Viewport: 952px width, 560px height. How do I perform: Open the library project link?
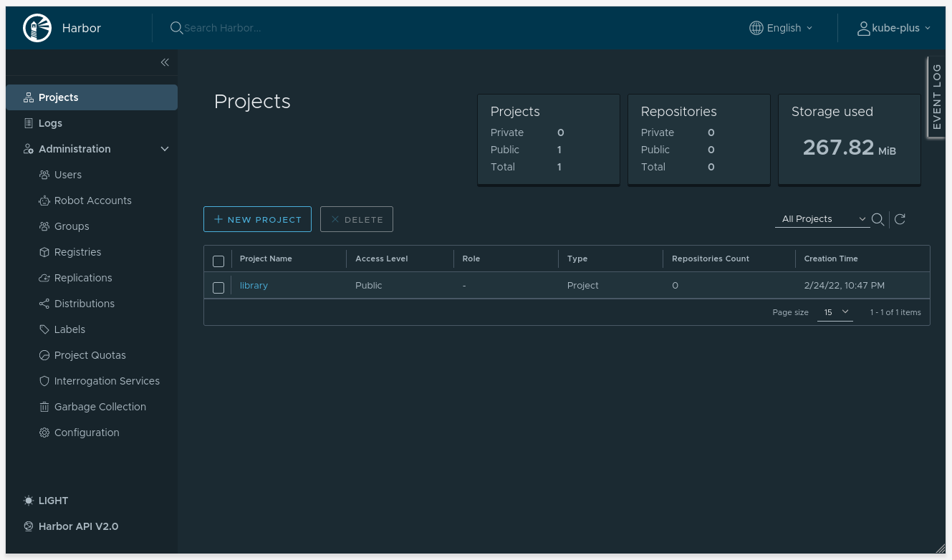pyautogui.click(x=254, y=285)
